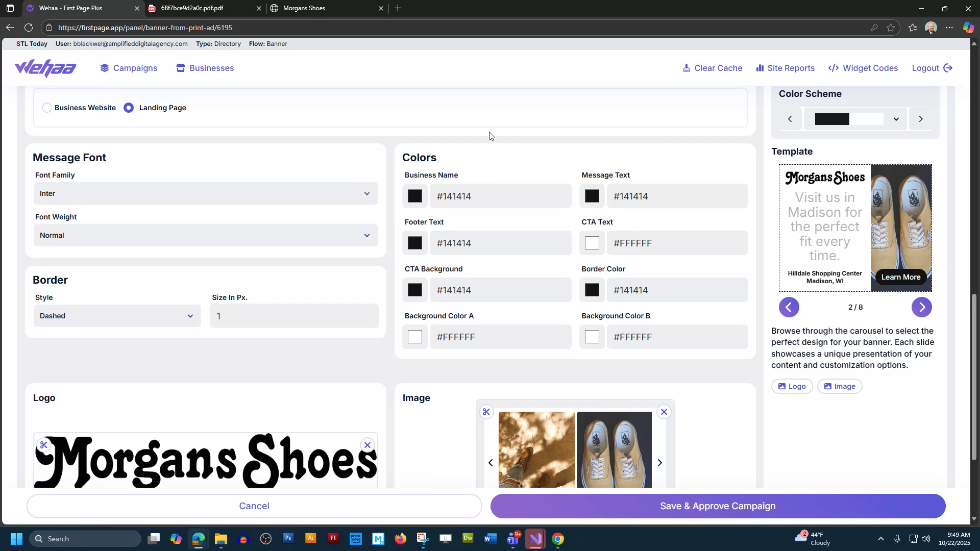Open Campaigns from the top navigation
The image size is (980, 551).
pyautogui.click(x=128, y=68)
